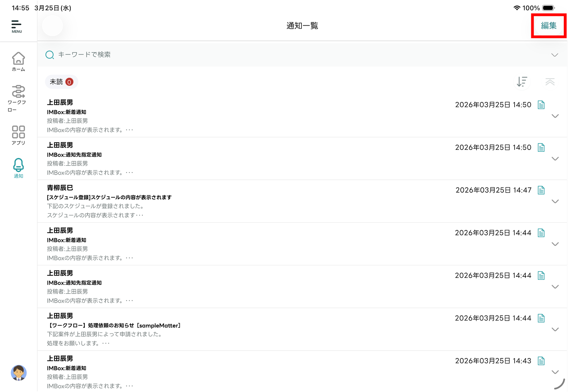The width and height of the screenshot is (568, 392).
Task: Click the scroll-to-top double chevron icon
Action: 550,82
